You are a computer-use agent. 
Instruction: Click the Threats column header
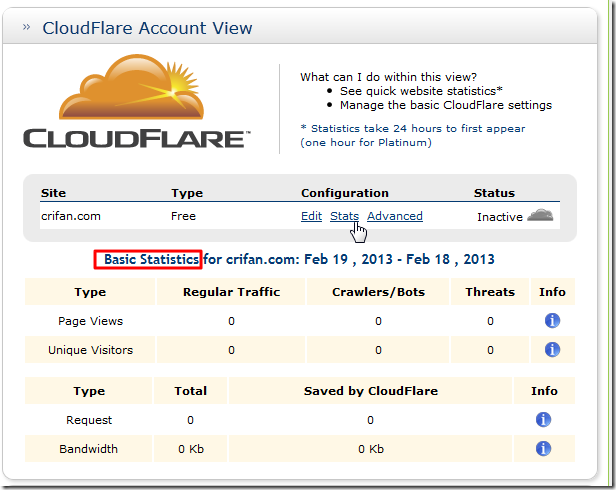490,292
